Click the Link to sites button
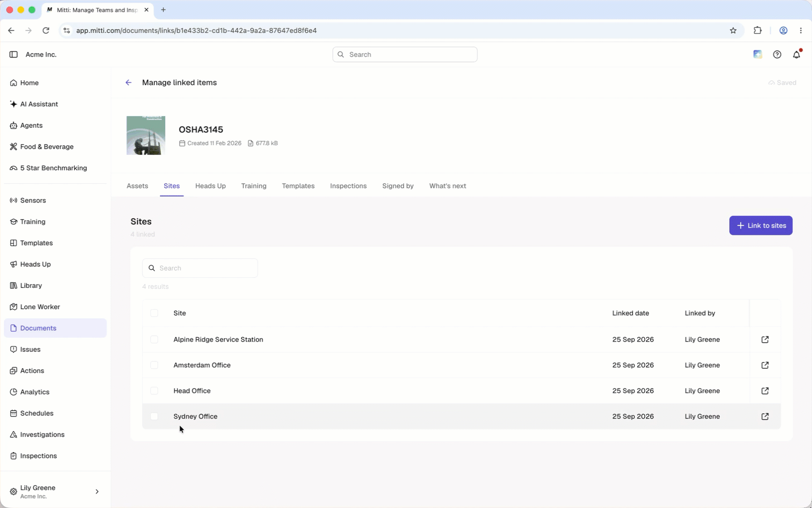This screenshot has width=812, height=508. (x=761, y=225)
